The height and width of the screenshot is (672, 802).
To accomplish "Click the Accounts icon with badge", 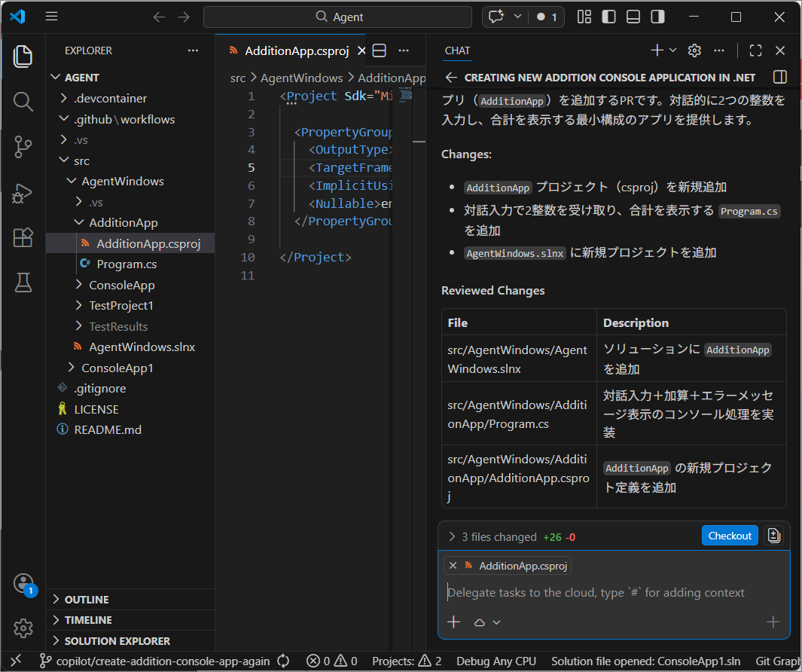I will click(x=23, y=584).
